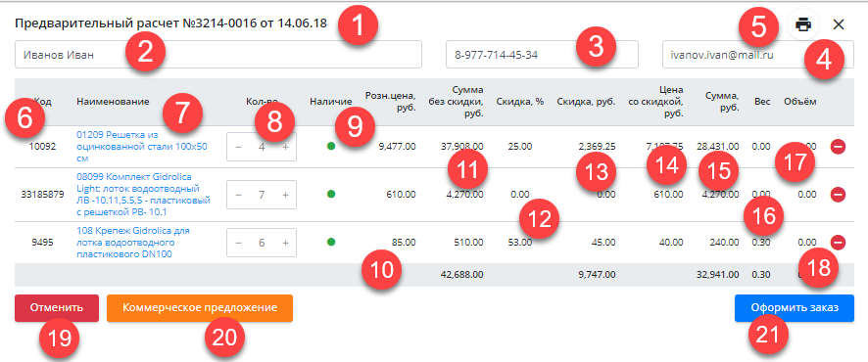868x362 pixels.
Task: Click the Отменить button
Action: click(x=57, y=308)
